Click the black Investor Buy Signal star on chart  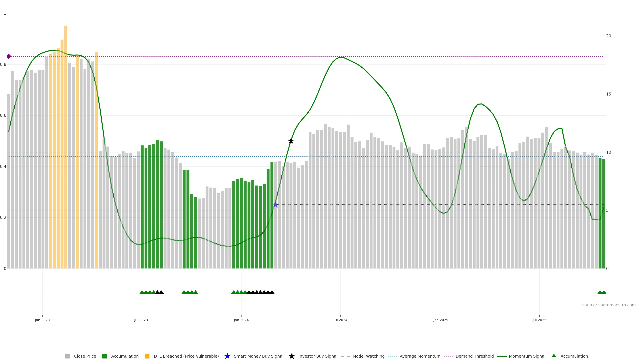(x=291, y=141)
